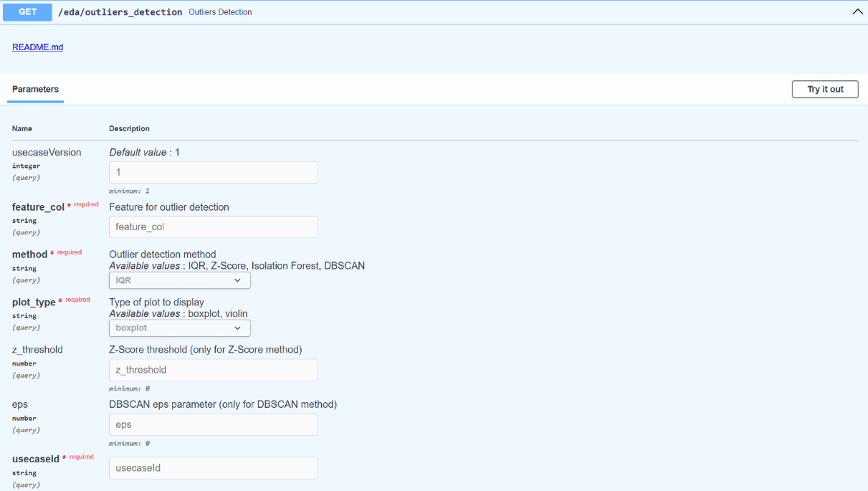This screenshot has height=491, width=868.
Task: Click the usecaseId parameter name label
Action: pos(34,459)
